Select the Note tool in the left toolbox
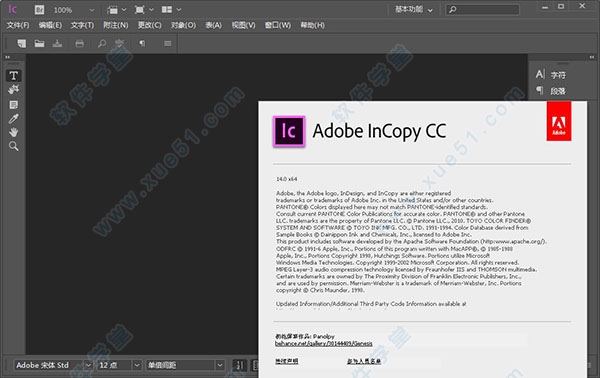Image resolution: width=600 pixels, height=378 pixels. point(14,104)
